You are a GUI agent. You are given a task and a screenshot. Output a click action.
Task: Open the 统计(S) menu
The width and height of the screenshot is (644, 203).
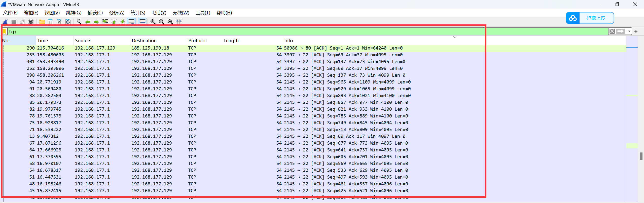(138, 13)
